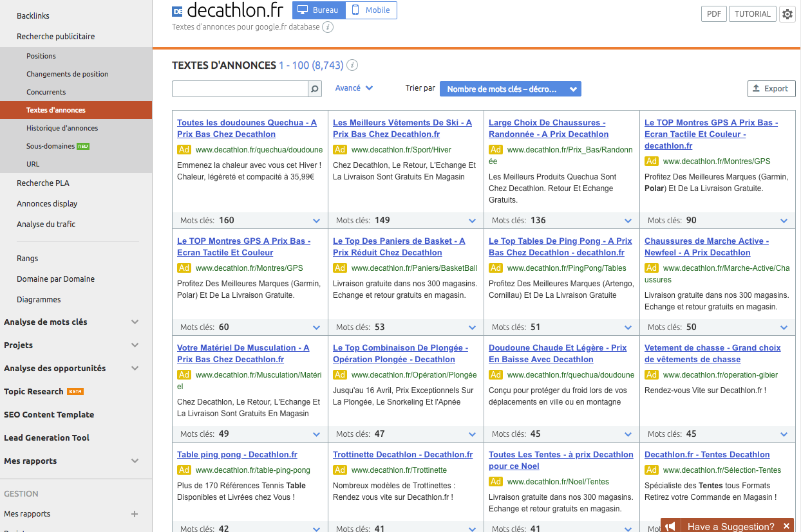Click info icon next to results count
This screenshot has height=532, width=801.
click(x=352, y=66)
